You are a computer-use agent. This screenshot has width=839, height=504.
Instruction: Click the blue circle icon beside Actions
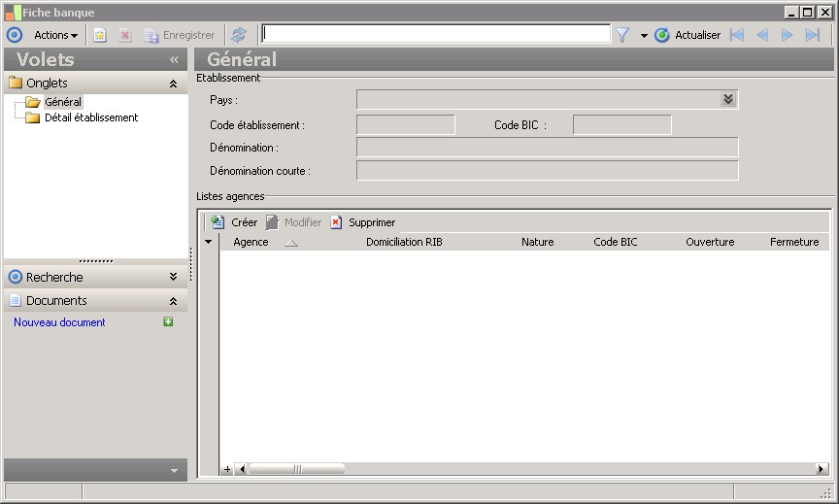click(x=15, y=35)
